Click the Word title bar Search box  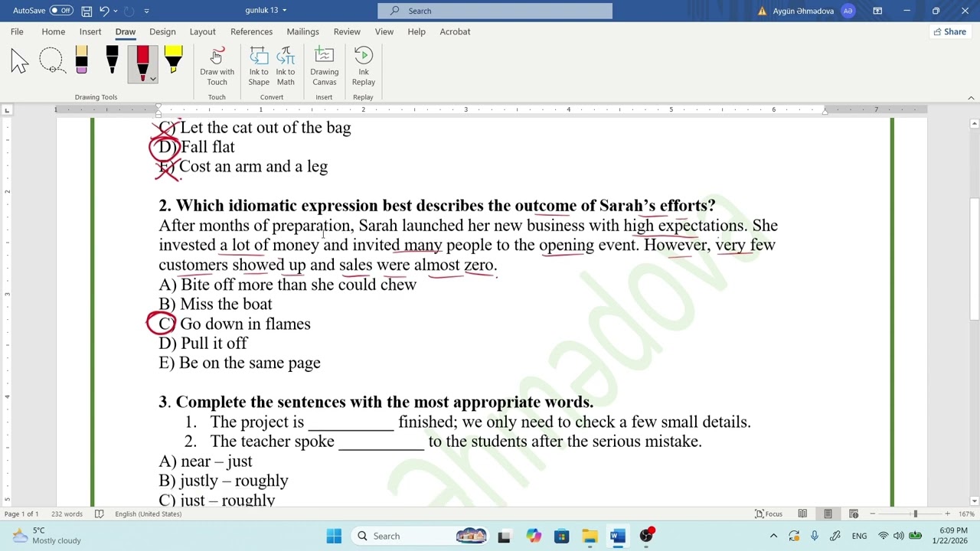click(495, 11)
